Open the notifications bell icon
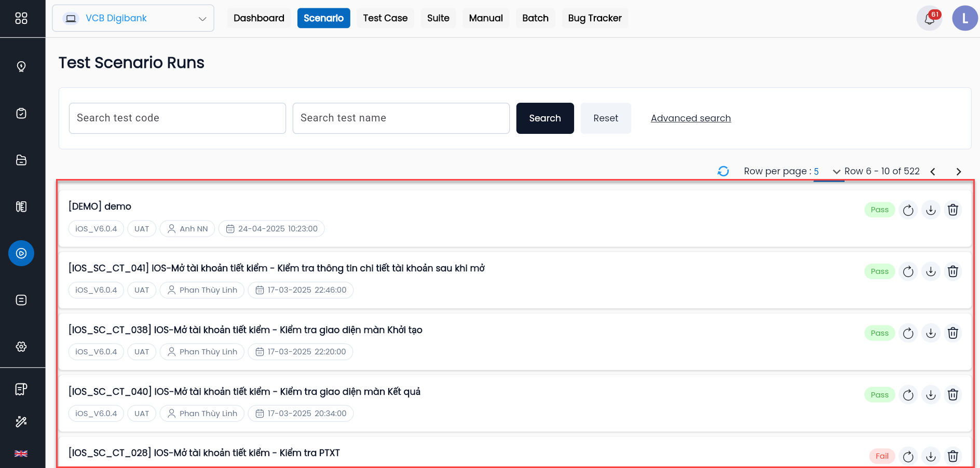Screen dimensions: 980x468 (929, 19)
